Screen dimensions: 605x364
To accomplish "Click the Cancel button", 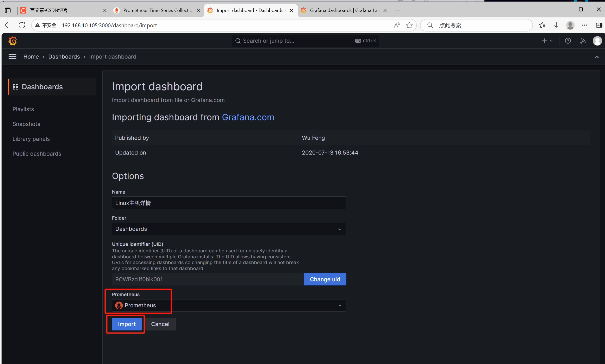I will point(160,324).
